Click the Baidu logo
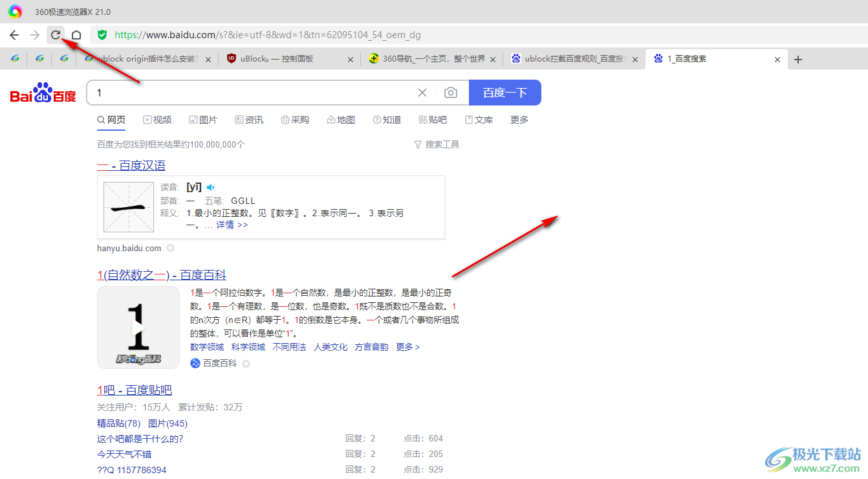 pos(43,93)
